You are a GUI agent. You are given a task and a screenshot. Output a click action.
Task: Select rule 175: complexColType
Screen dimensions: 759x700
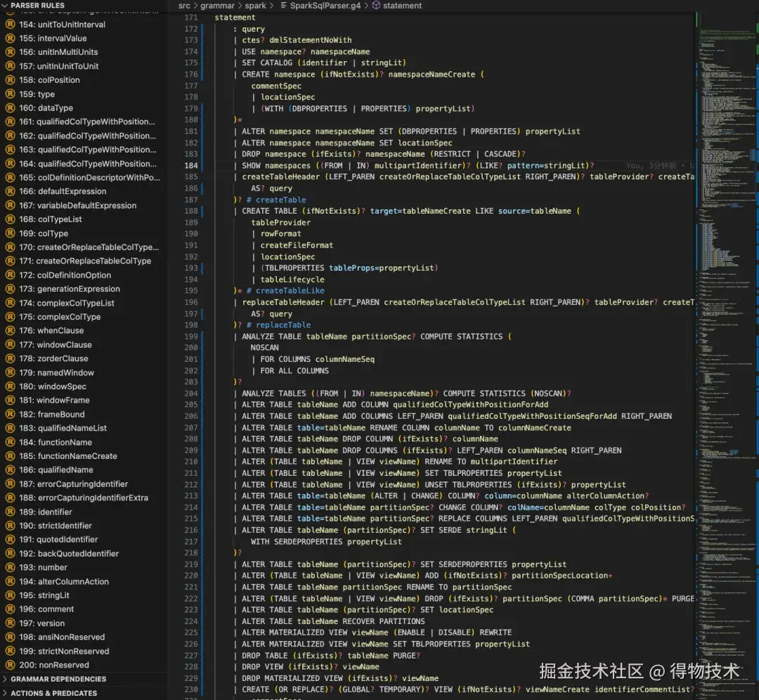(x=60, y=317)
